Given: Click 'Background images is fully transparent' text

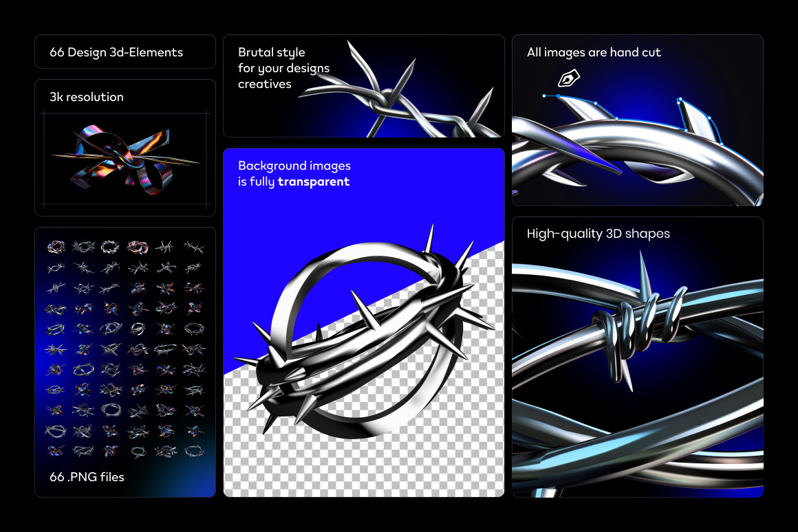Looking at the screenshot, I should 294,174.
